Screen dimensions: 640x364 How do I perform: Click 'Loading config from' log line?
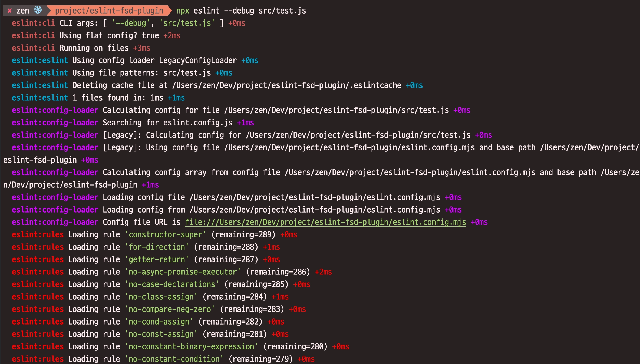(x=237, y=210)
